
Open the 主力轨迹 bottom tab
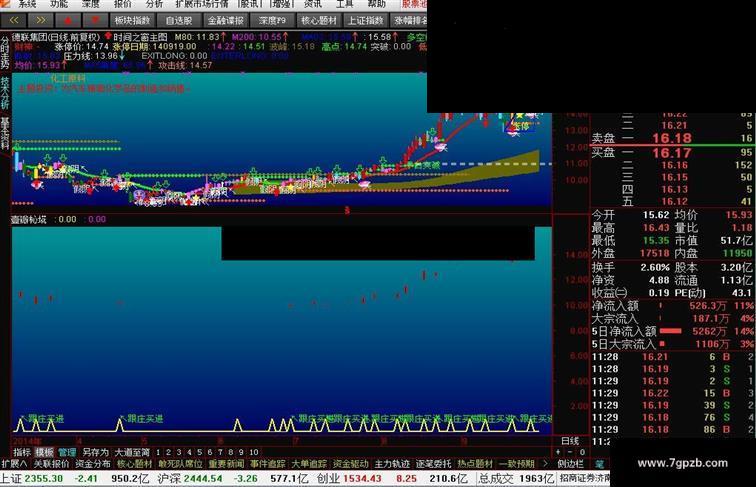click(392, 464)
